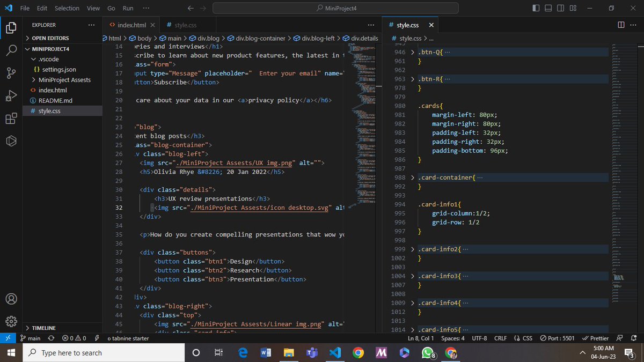Screen dimensions: 644x362
Task: Expand the folded .btn-R rule
Action: (412, 79)
